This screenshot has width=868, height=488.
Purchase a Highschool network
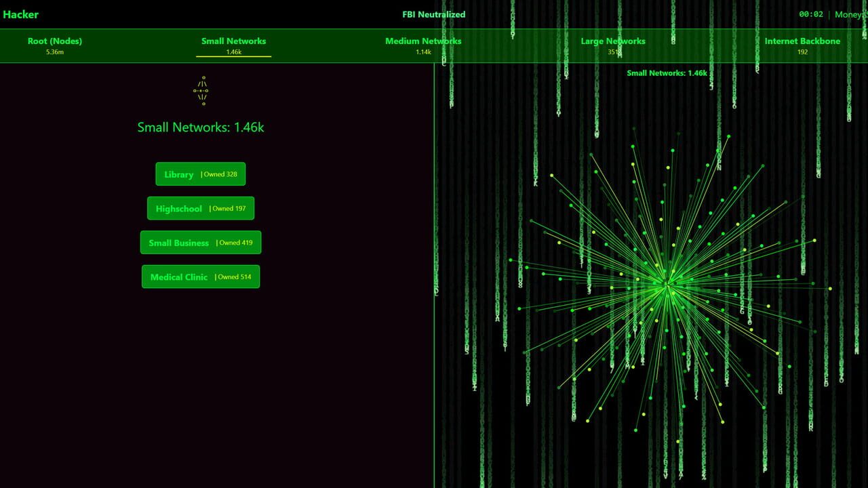pos(201,208)
